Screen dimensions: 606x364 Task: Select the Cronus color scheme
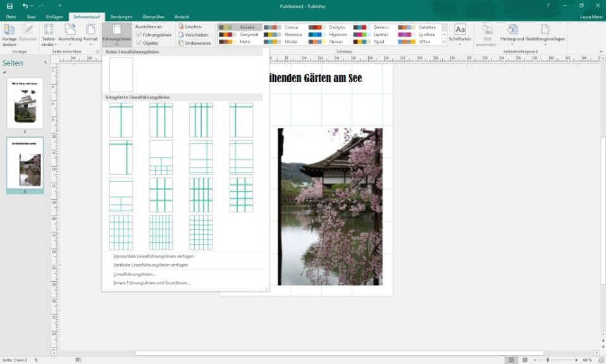(284, 27)
